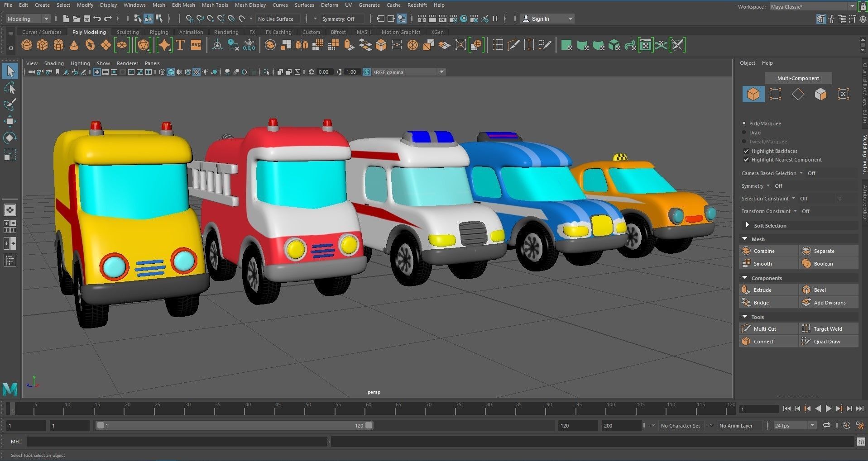Screen dimensions: 868x461
Task: Collapse the Mesh section
Action: (799, 239)
